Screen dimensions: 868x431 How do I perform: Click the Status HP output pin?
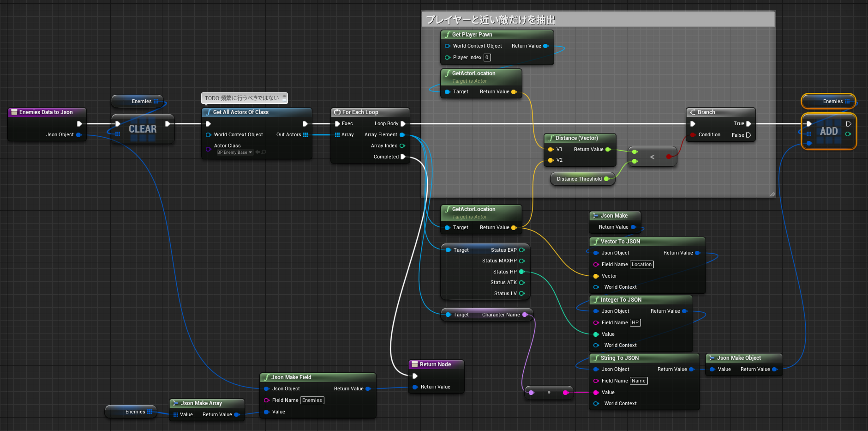(x=521, y=272)
